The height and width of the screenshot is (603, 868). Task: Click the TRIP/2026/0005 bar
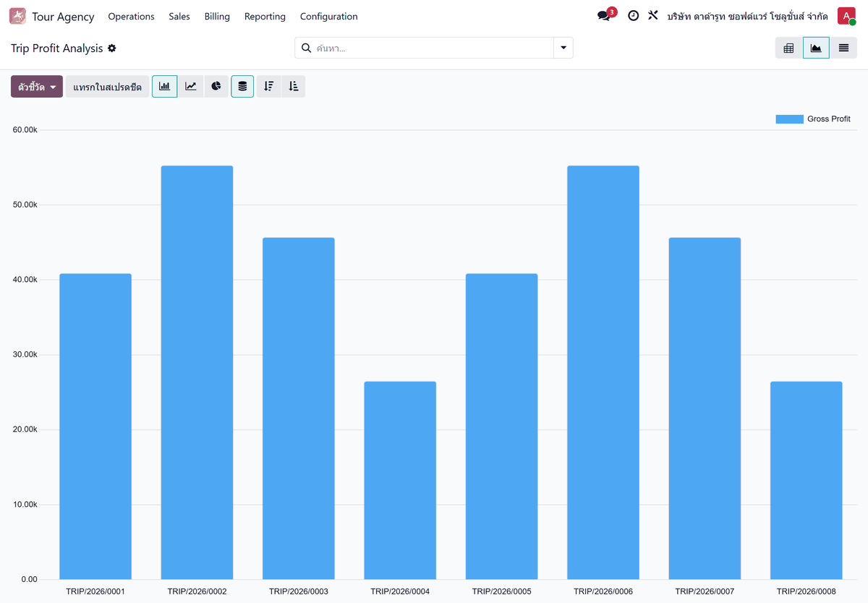pos(502,427)
